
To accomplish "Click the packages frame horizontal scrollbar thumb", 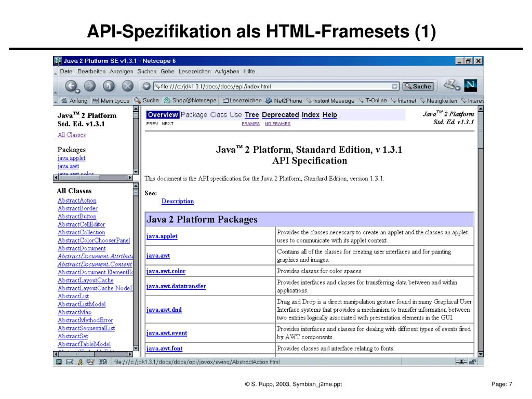I will (x=79, y=178).
